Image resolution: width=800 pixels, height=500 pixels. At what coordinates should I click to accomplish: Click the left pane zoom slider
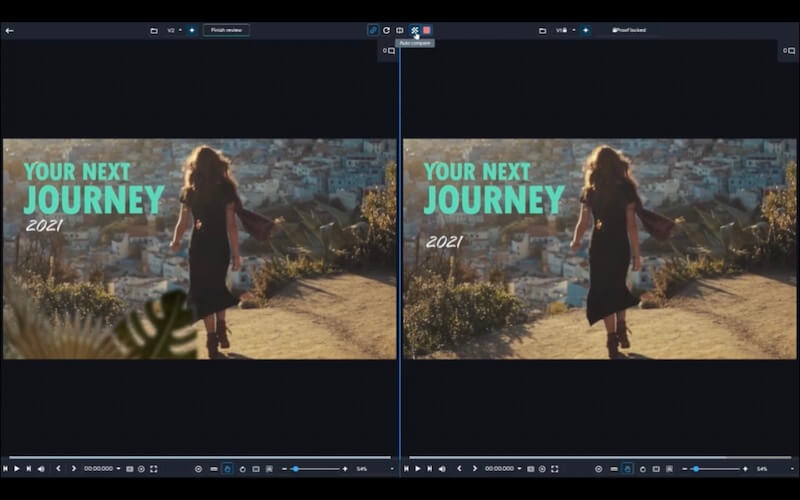315,468
